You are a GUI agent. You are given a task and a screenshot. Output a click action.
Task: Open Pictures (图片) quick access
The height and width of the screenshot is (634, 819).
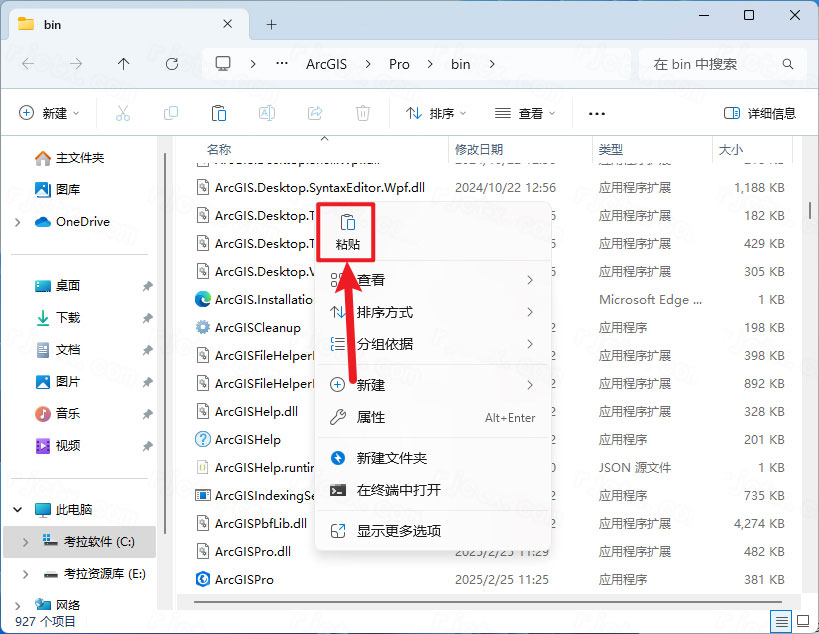tap(57, 382)
